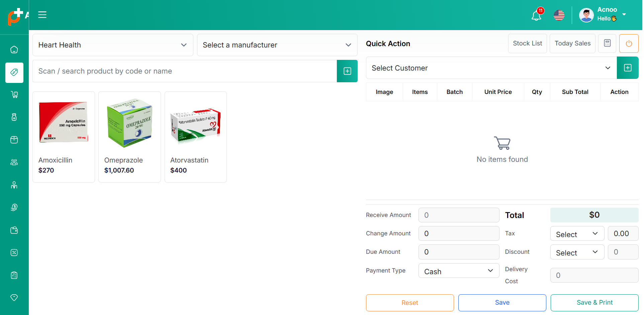This screenshot has width=644, height=315.
Task: Click the add product icon beside search
Action: pos(347,71)
